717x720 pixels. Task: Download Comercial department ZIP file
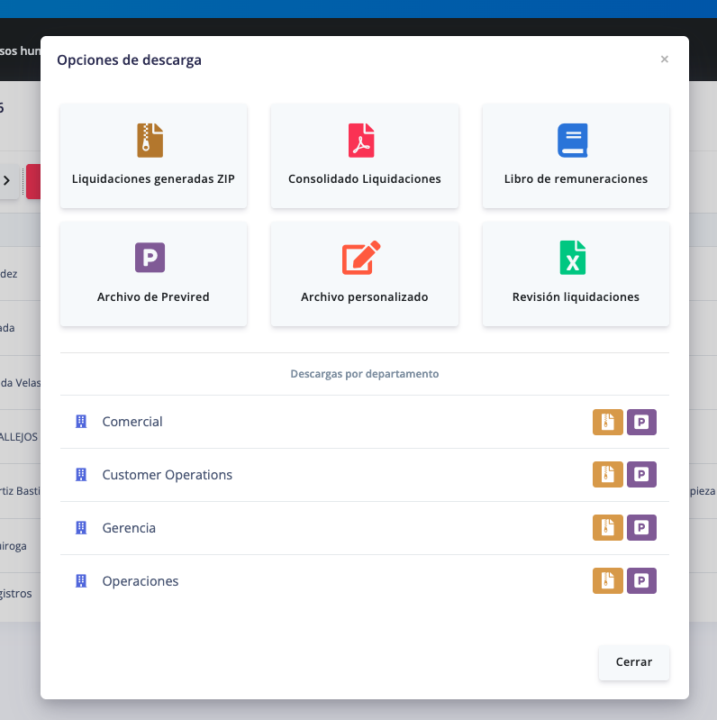click(607, 422)
